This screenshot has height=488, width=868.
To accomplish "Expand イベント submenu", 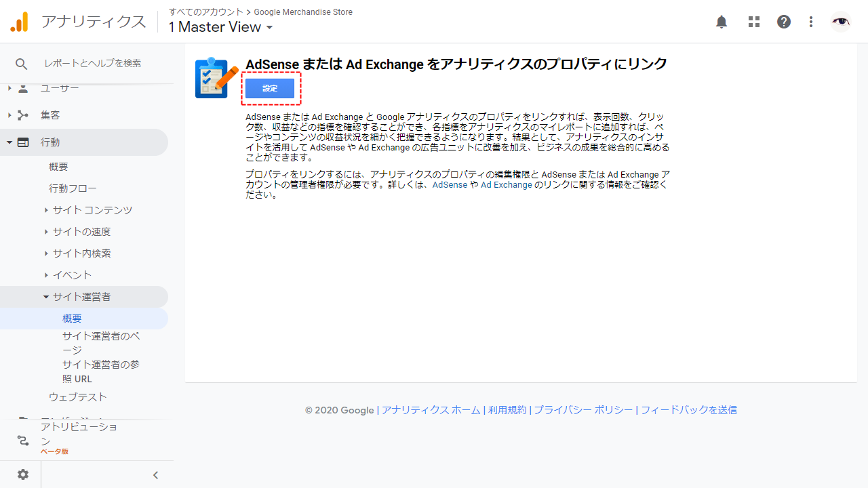I will (x=46, y=275).
